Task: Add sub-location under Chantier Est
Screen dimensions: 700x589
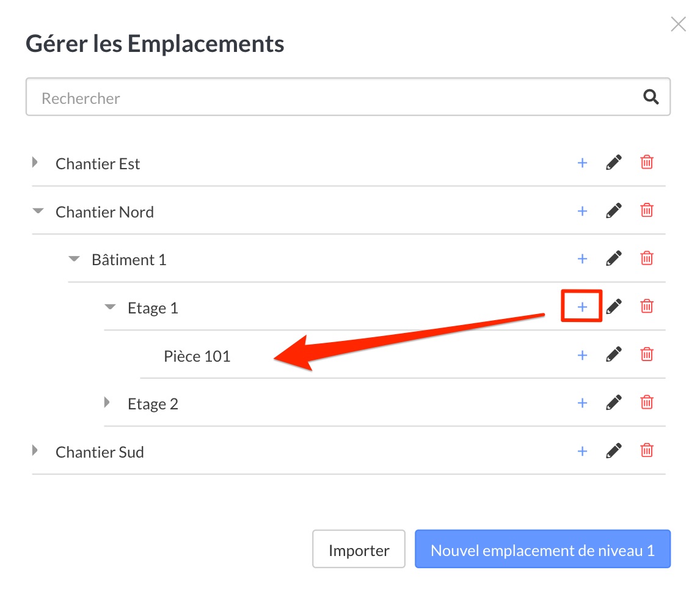Action: (x=582, y=163)
